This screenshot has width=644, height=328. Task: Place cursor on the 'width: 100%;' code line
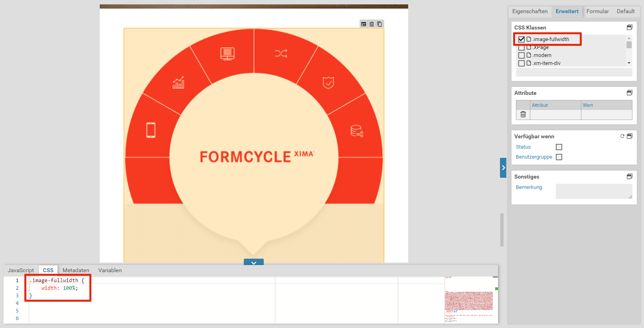pyautogui.click(x=59, y=288)
